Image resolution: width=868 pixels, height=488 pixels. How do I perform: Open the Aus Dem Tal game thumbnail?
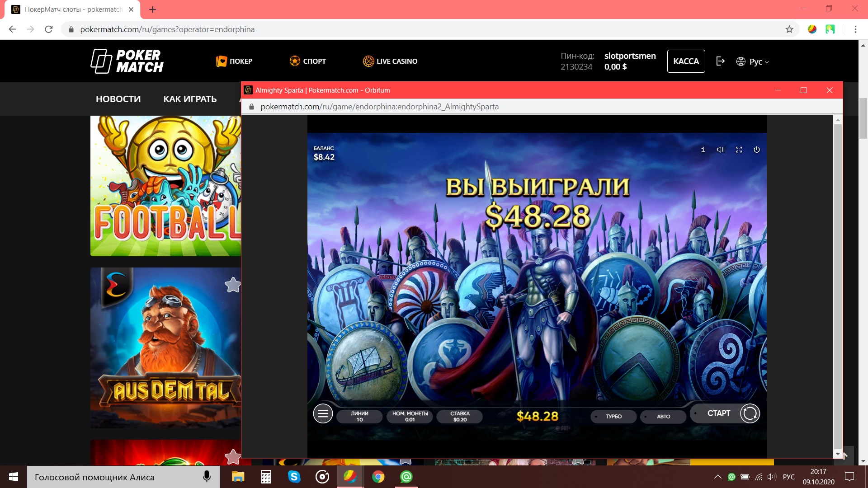pyautogui.click(x=165, y=348)
